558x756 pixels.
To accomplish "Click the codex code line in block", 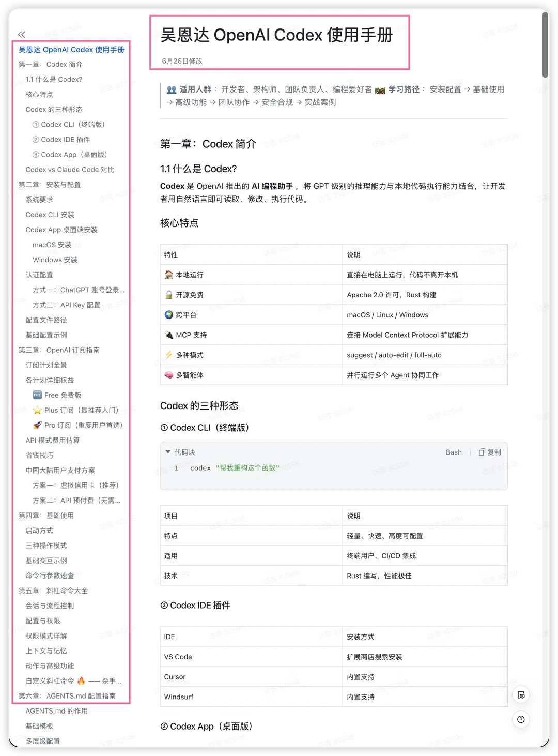I will pyautogui.click(x=235, y=468).
